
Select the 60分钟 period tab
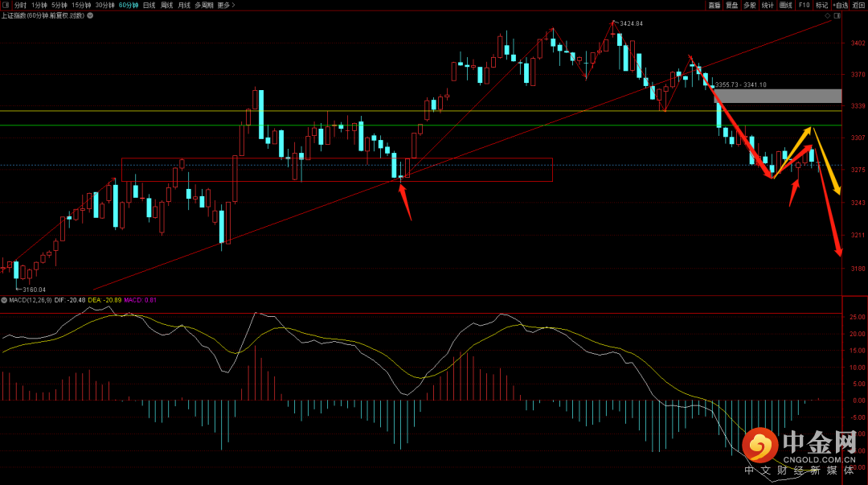click(129, 5)
